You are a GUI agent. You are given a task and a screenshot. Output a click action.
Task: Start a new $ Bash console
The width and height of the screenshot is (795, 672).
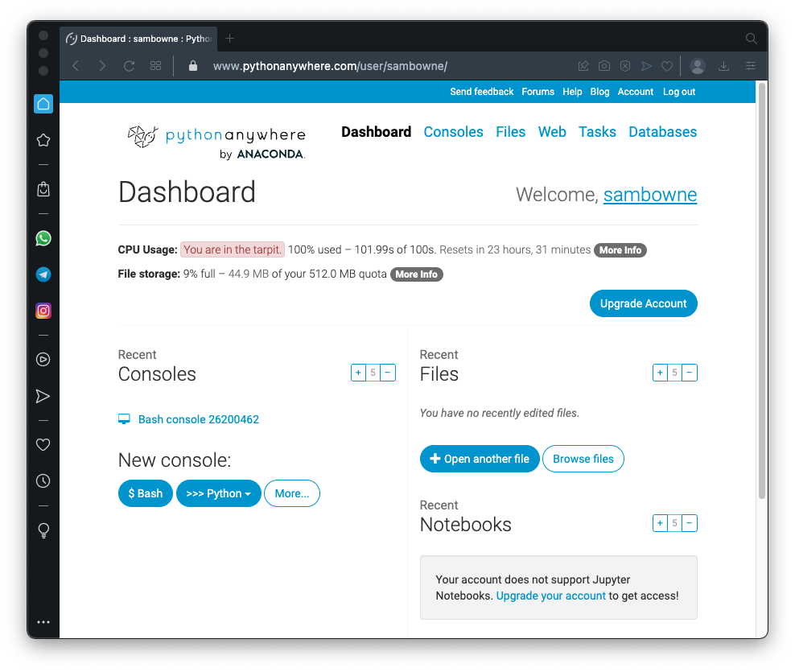(x=146, y=493)
